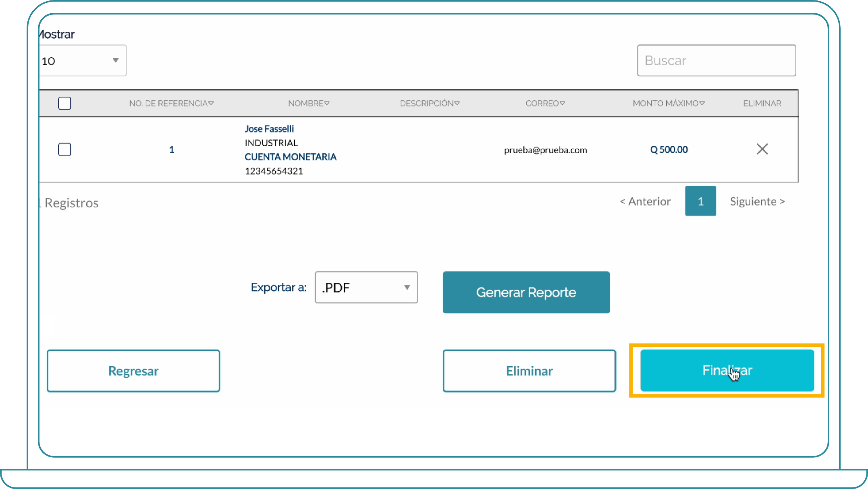
Task: Click the account number 12345654321
Action: 274,171
